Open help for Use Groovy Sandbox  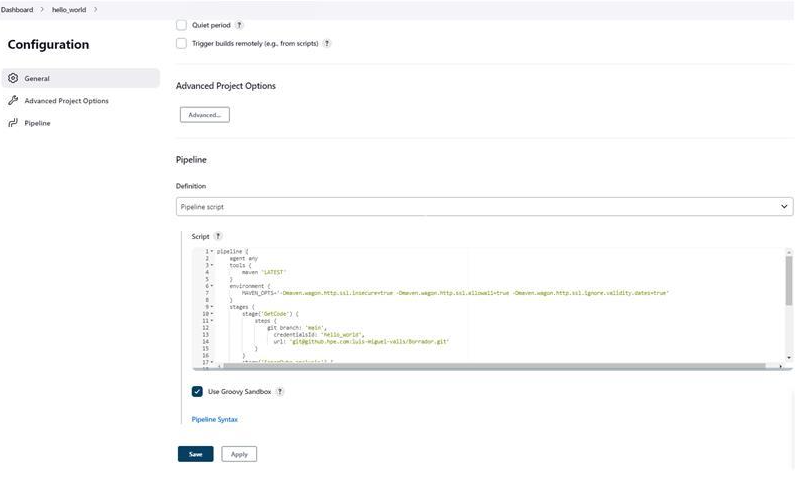tap(280, 392)
